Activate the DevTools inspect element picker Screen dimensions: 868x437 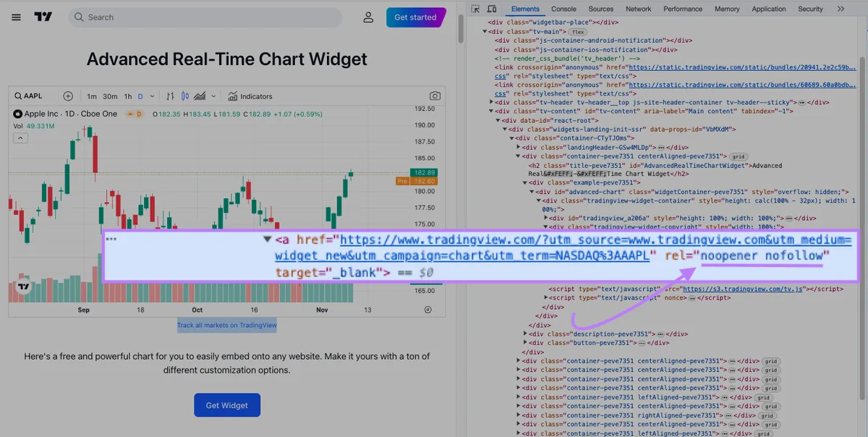(475, 9)
